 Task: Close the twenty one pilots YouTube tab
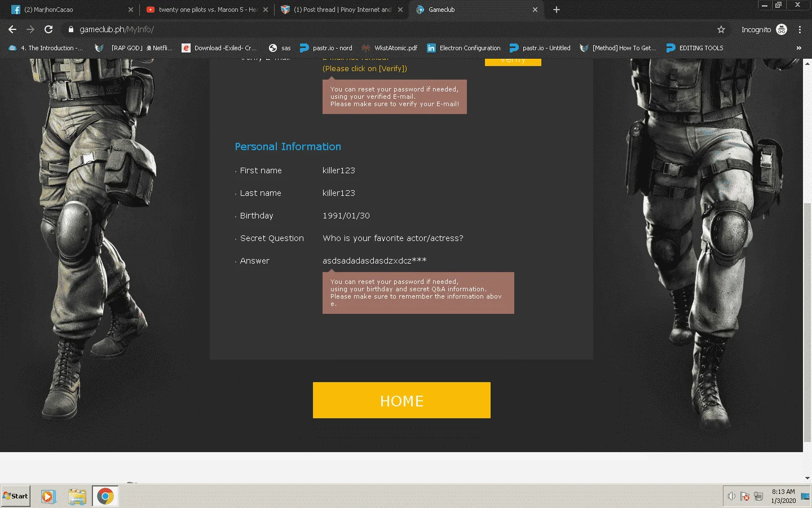(x=266, y=10)
